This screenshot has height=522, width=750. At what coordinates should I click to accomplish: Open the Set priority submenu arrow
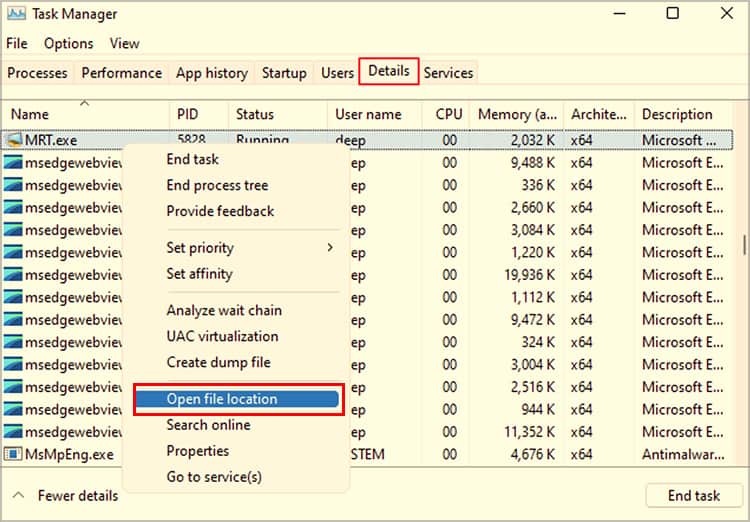click(x=330, y=247)
